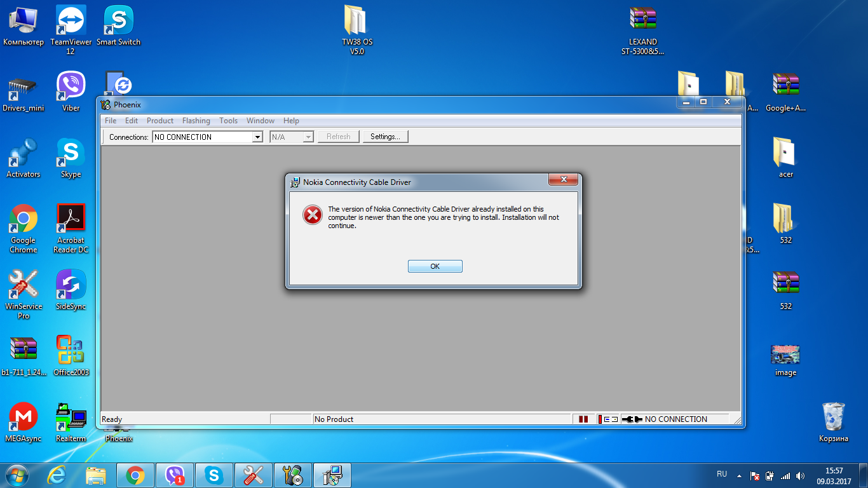Click the 'No Product' status bar text
Image resolution: width=868 pixels, height=488 pixels.
pos(334,419)
